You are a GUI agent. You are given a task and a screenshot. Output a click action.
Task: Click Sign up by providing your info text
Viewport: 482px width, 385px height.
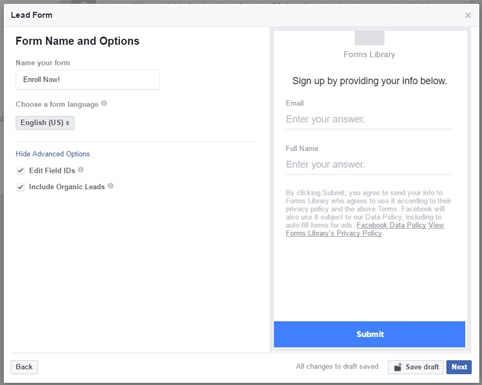369,81
